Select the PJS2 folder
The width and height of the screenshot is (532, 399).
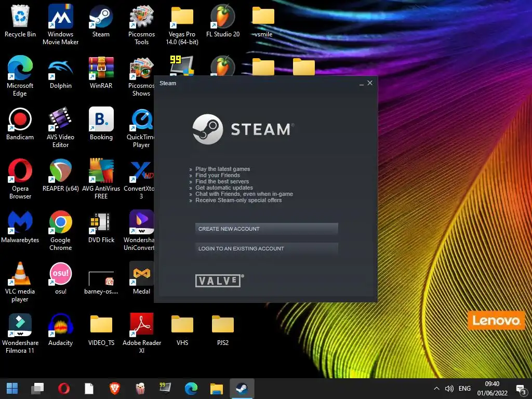(222, 330)
